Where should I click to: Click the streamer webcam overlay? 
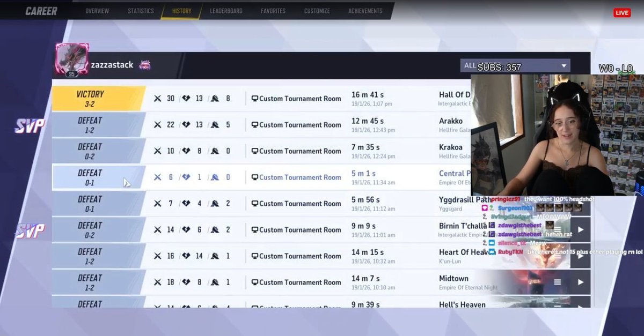(557, 135)
